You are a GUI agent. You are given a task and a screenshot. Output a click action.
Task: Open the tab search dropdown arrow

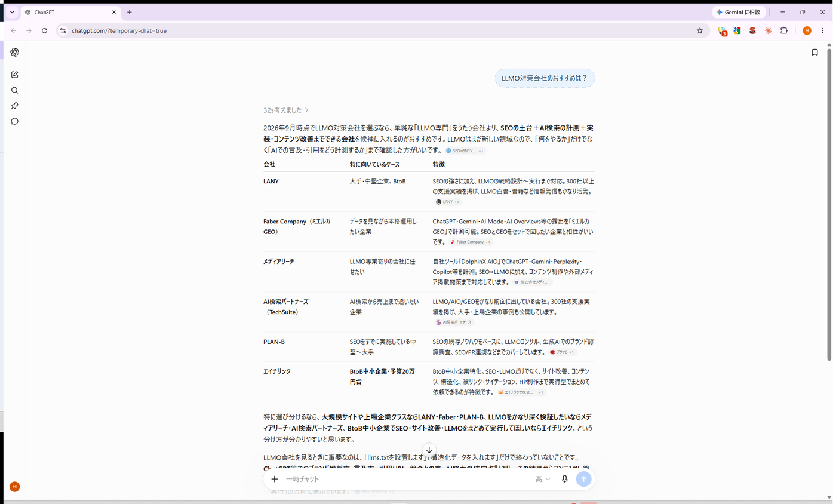(x=12, y=12)
